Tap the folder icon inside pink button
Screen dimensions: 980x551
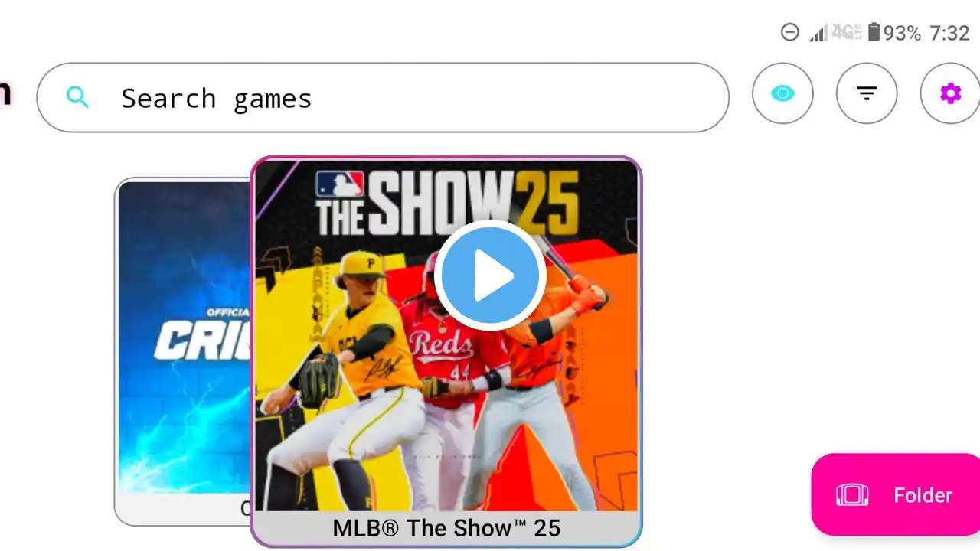click(x=852, y=495)
